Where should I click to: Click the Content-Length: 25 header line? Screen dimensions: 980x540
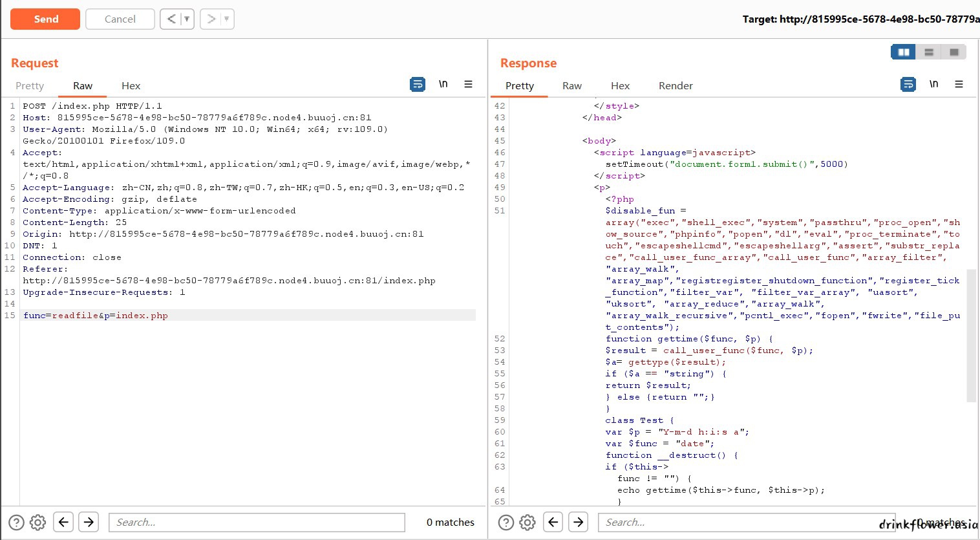(75, 222)
